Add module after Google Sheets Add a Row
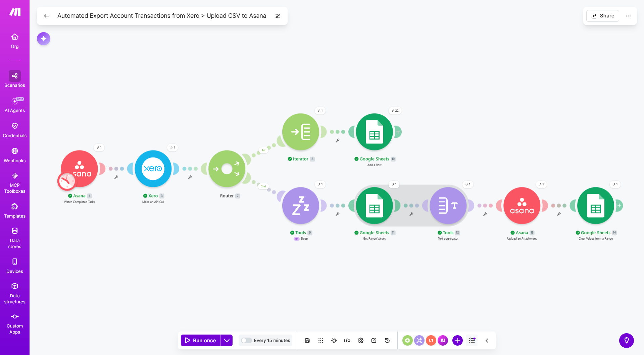Viewport: 644px width, 355px height. [x=398, y=132]
